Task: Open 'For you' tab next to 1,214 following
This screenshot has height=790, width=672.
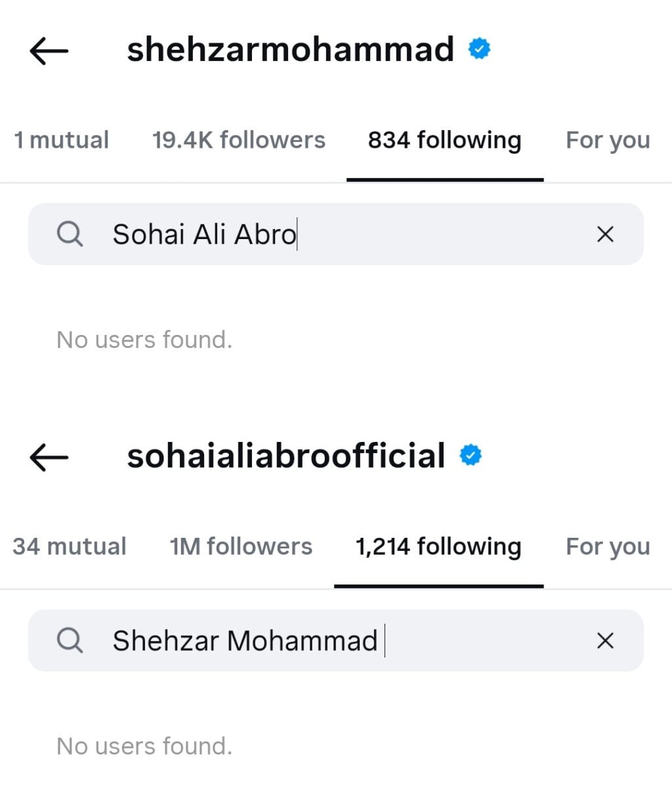Action: click(608, 547)
